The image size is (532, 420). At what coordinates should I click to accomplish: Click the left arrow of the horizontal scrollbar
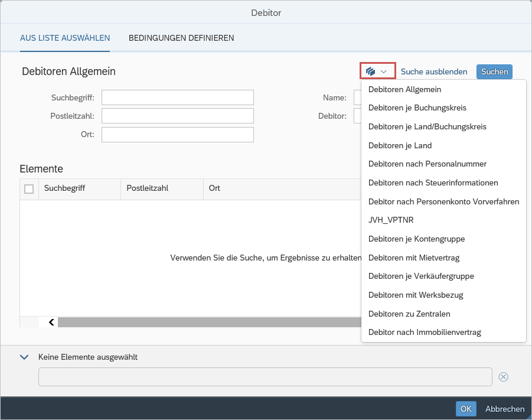point(50,322)
